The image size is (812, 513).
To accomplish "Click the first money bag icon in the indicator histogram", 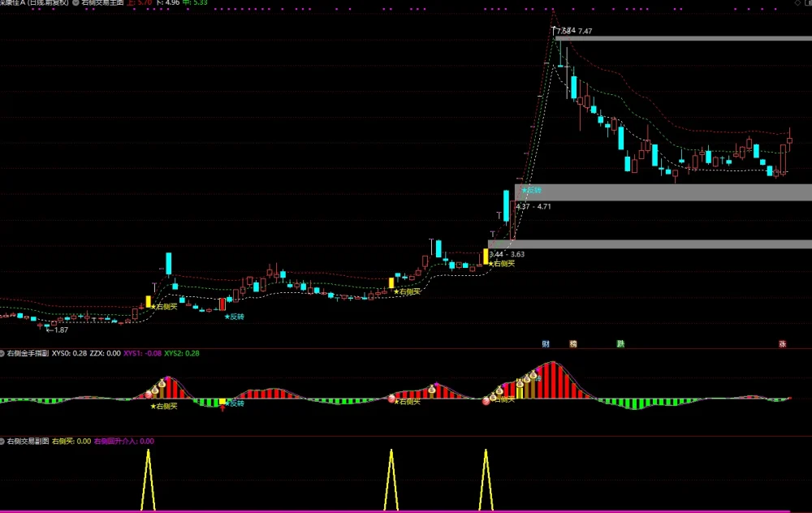I will pyautogui.click(x=155, y=390).
